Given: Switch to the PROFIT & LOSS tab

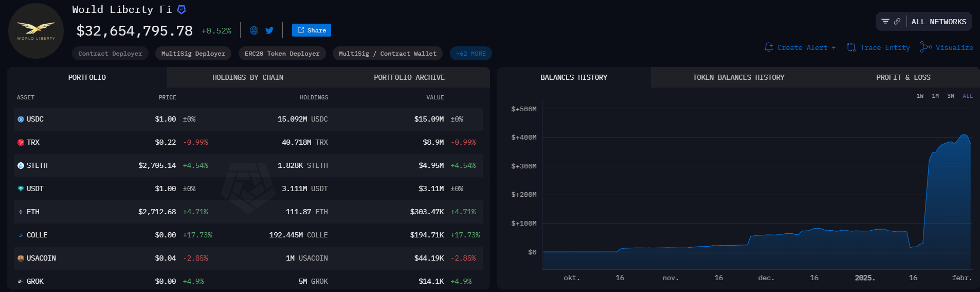Looking at the screenshot, I should pos(903,77).
